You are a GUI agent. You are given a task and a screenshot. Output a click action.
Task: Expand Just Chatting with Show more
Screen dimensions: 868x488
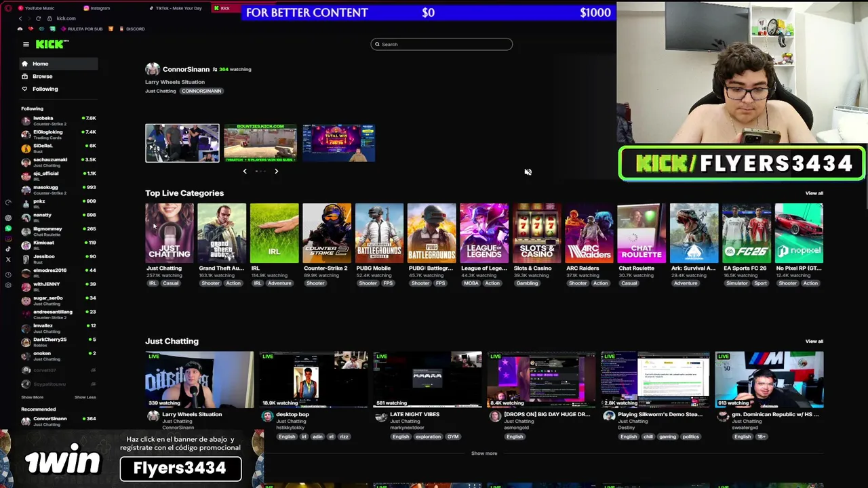[x=484, y=453]
